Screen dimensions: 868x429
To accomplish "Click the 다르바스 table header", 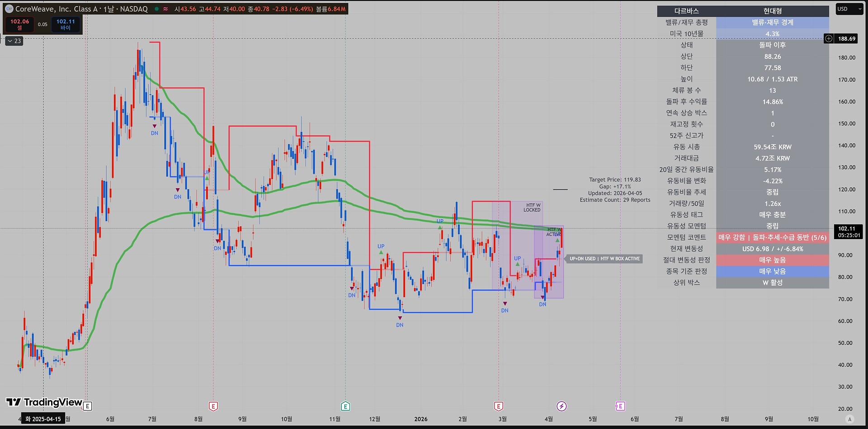I will (686, 11).
